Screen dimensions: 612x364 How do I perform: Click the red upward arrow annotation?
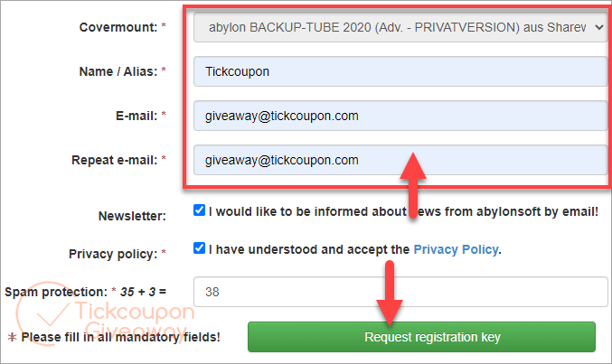click(414, 185)
